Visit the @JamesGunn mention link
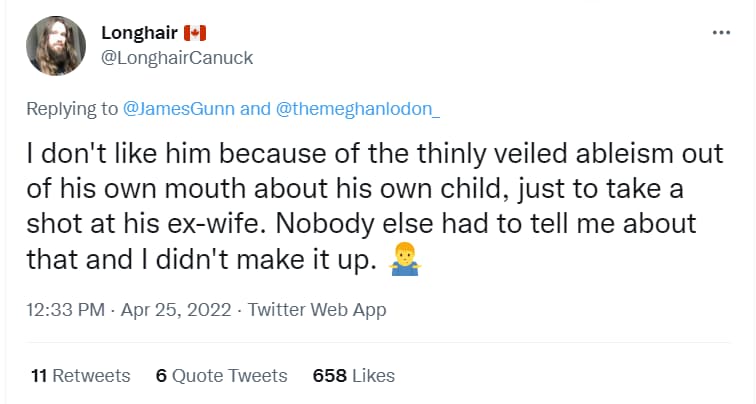The image size is (756, 404). click(x=179, y=109)
